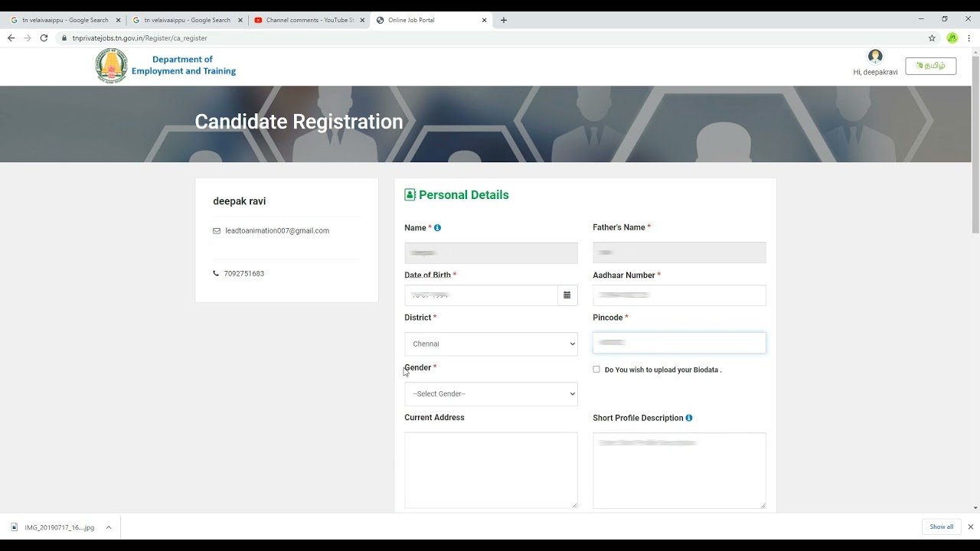
Task: Click info icon next to Short Profile Description
Action: tap(689, 418)
